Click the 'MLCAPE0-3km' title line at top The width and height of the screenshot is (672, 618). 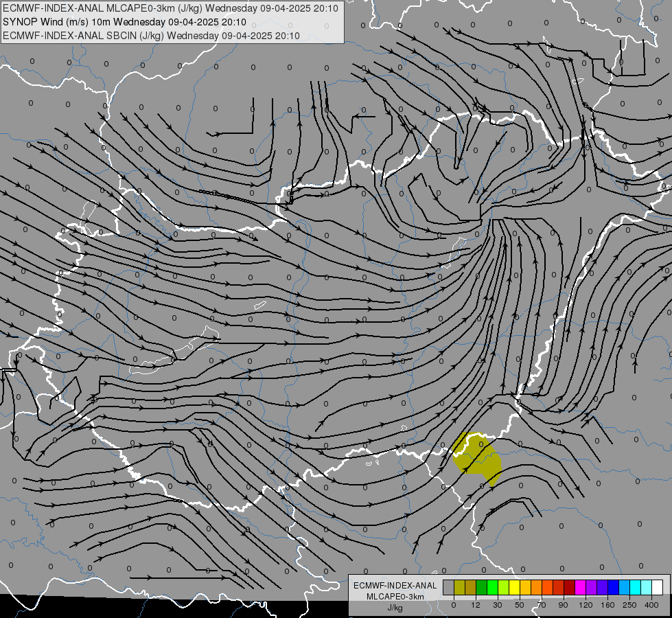[170, 8]
